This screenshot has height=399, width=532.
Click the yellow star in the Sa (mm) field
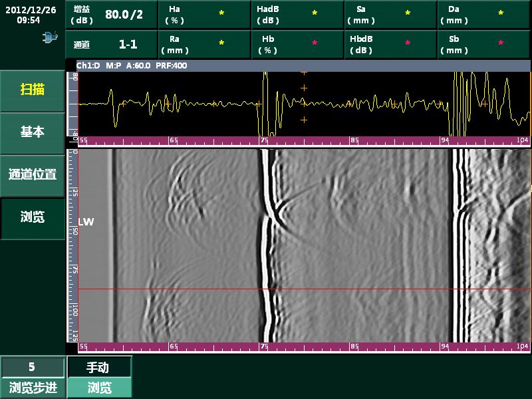coord(408,13)
